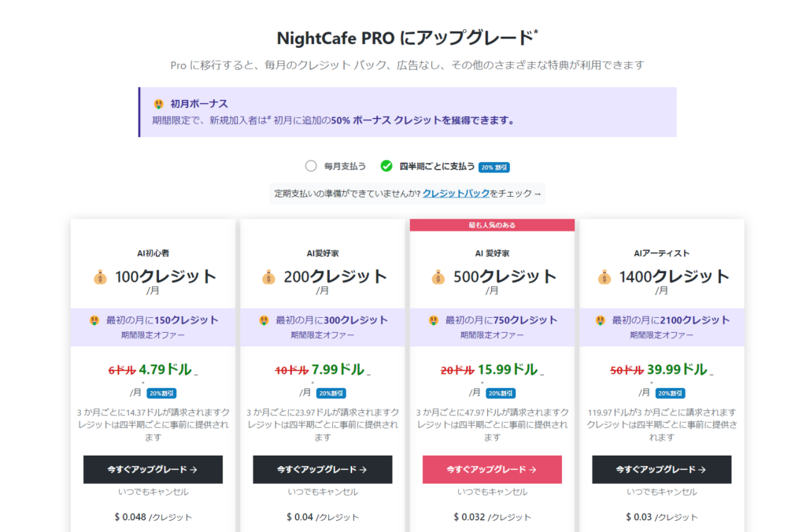Click the 最初の月に150クレジット offer text
Image resolution: width=806 pixels, height=532 pixels.
coord(162,320)
